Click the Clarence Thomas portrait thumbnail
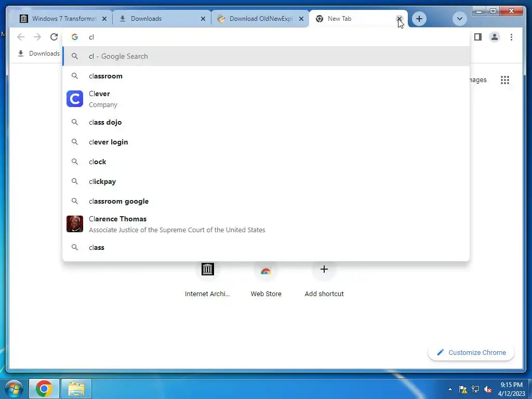532x399 pixels. pyautogui.click(x=75, y=224)
